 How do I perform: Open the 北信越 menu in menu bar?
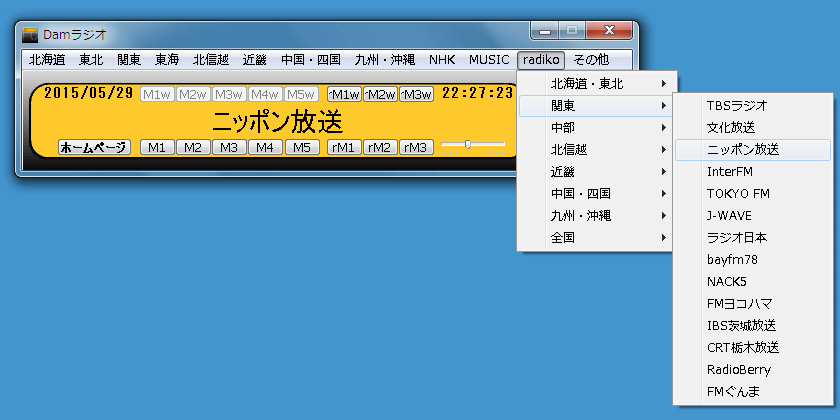pyautogui.click(x=211, y=59)
